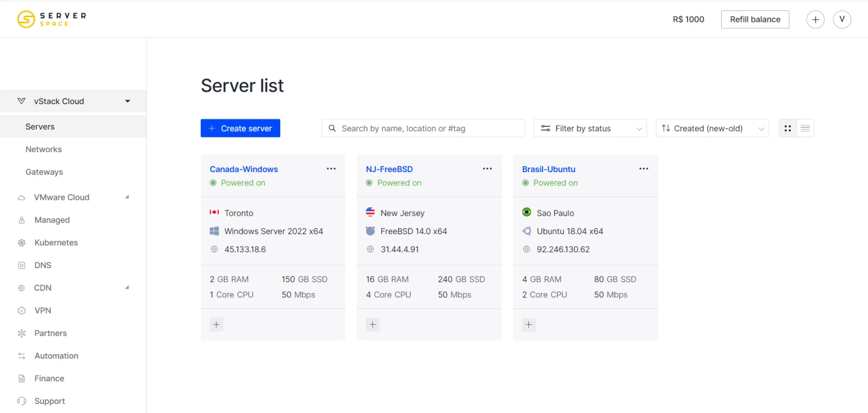This screenshot has height=413, width=868.
Task: Expand the VMware Cloud section
Action: pyautogui.click(x=127, y=197)
